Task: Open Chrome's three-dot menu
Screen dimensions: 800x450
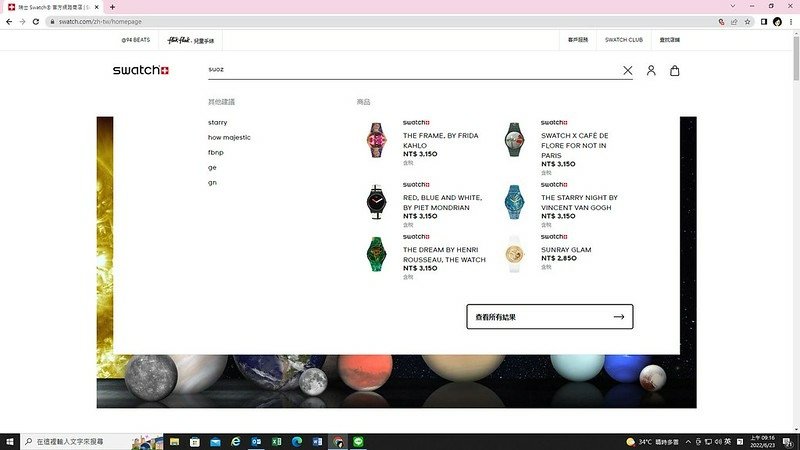Action: pos(791,21)
